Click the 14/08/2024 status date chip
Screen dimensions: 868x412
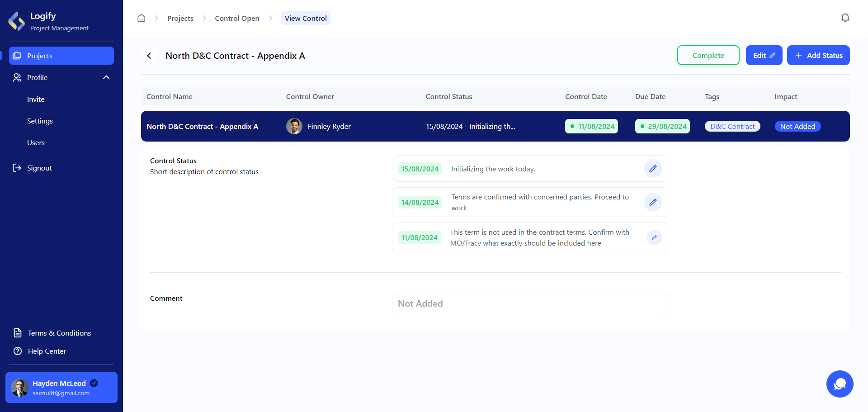pos(420,202)
